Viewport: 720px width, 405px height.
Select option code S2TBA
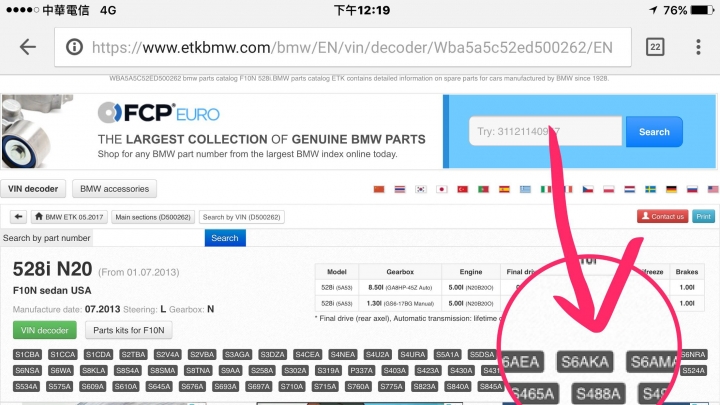133,354
